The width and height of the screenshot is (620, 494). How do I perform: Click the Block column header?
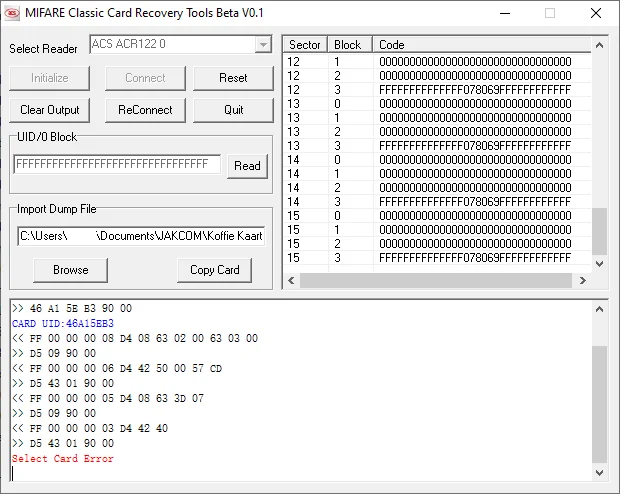(350, 45)
